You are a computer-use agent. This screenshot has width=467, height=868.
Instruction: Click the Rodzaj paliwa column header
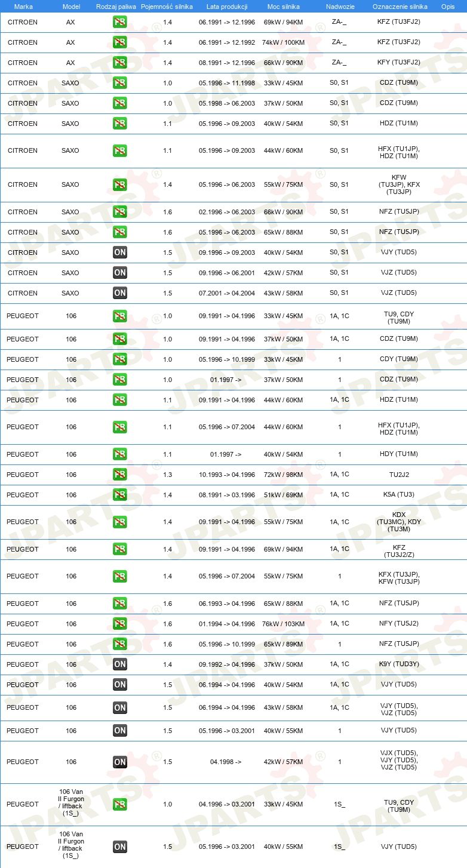116,7
